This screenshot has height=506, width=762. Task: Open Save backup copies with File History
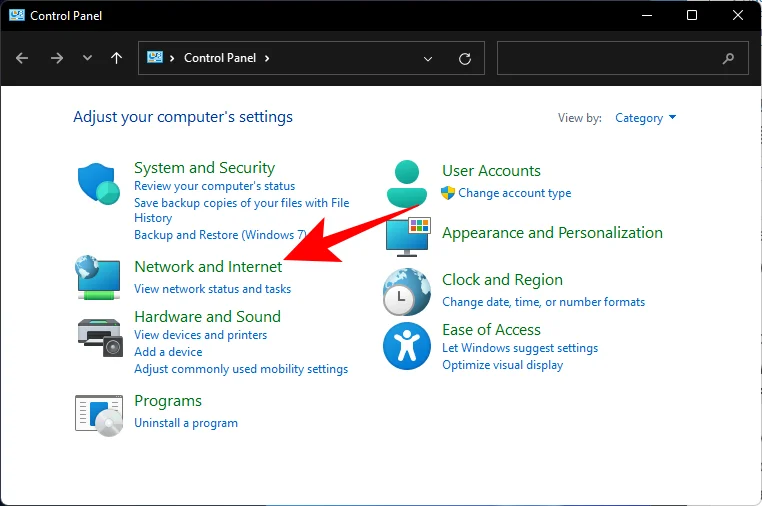pos(242,210)
